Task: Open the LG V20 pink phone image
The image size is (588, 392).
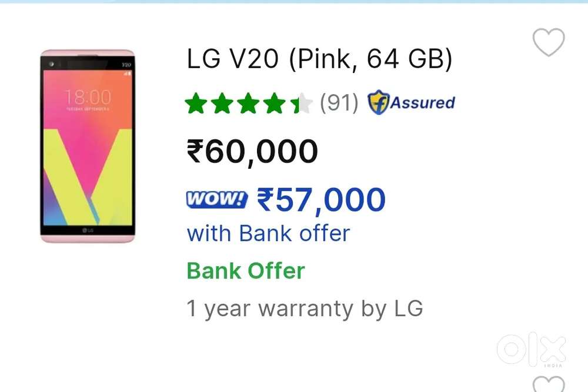Action: (88, 146)
